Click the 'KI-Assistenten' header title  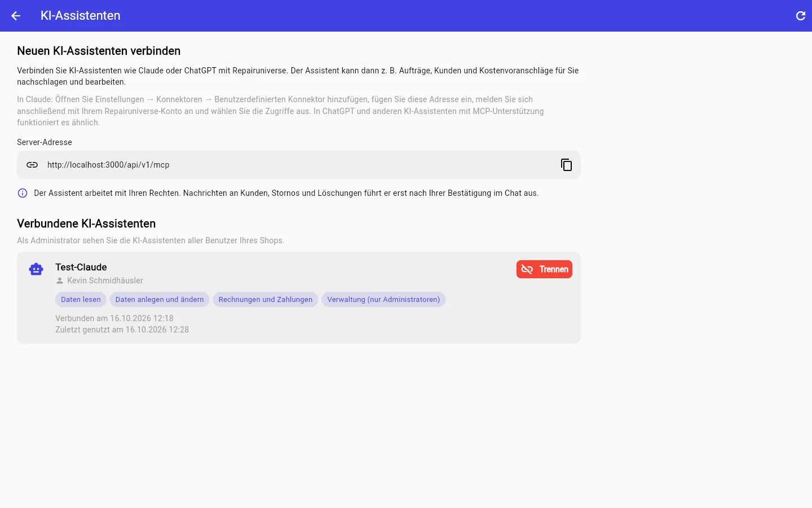81,16
